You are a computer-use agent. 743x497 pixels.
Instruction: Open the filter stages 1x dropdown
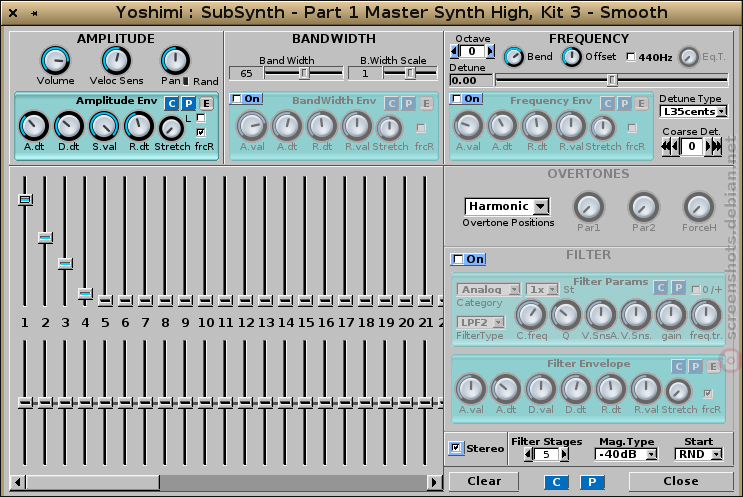pyautogui.click(x=543, y=289)
